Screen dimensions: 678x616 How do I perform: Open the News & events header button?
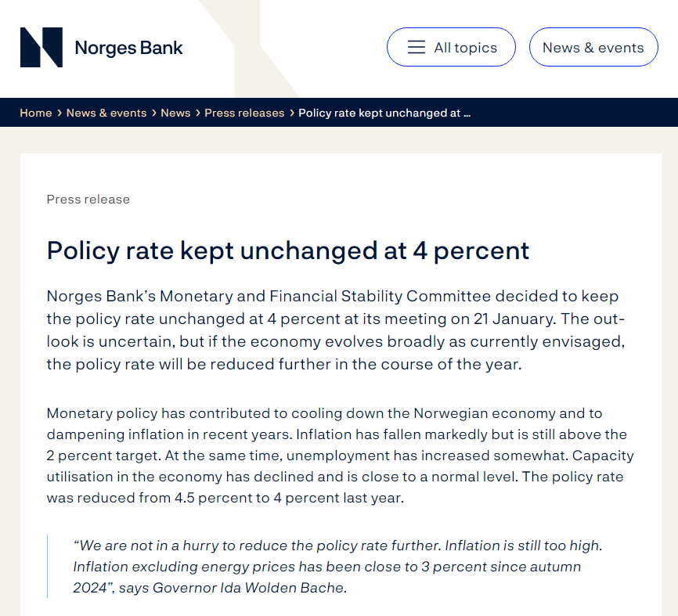pos(593,48)
